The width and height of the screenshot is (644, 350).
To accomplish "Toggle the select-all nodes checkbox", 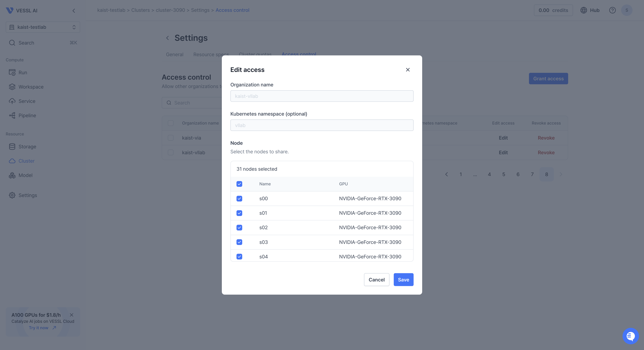I will [x=239, y=184].
